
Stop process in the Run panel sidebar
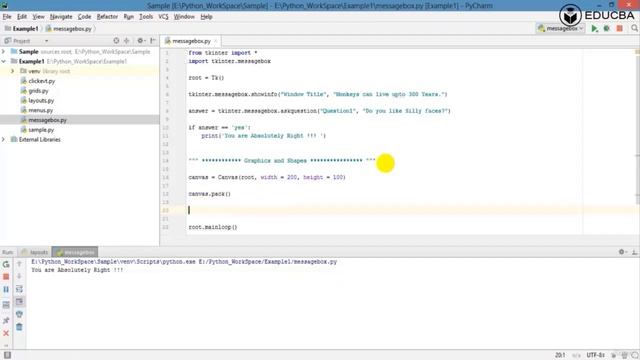tap(6, 277)
